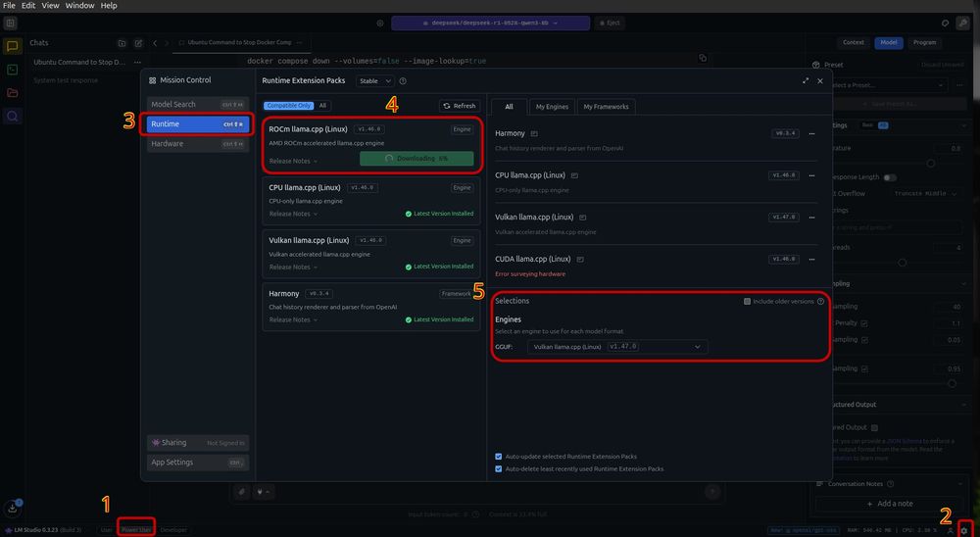
Task: Open the Developer terminal sidebar icon
Action: point(12,70)
